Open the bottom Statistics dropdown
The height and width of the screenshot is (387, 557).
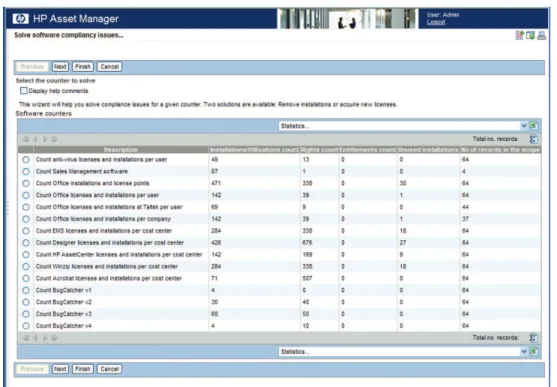point(403,351)
